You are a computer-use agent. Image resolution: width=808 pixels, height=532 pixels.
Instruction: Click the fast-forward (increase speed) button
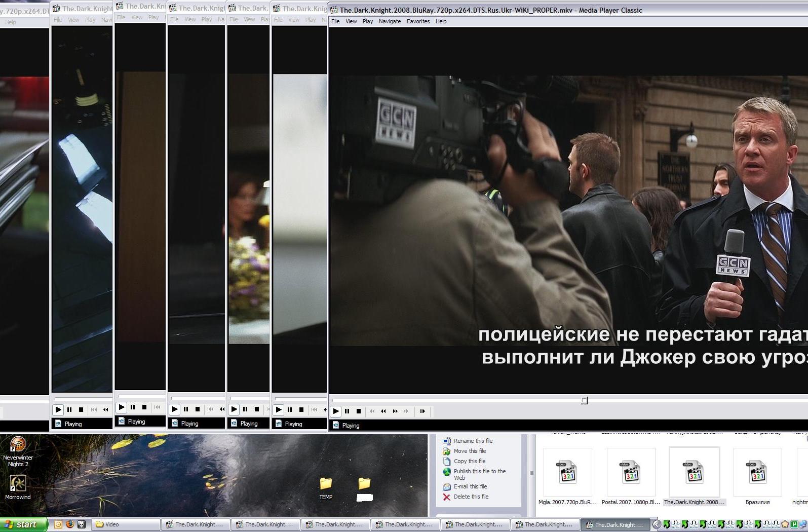click(x=395, y=411)
